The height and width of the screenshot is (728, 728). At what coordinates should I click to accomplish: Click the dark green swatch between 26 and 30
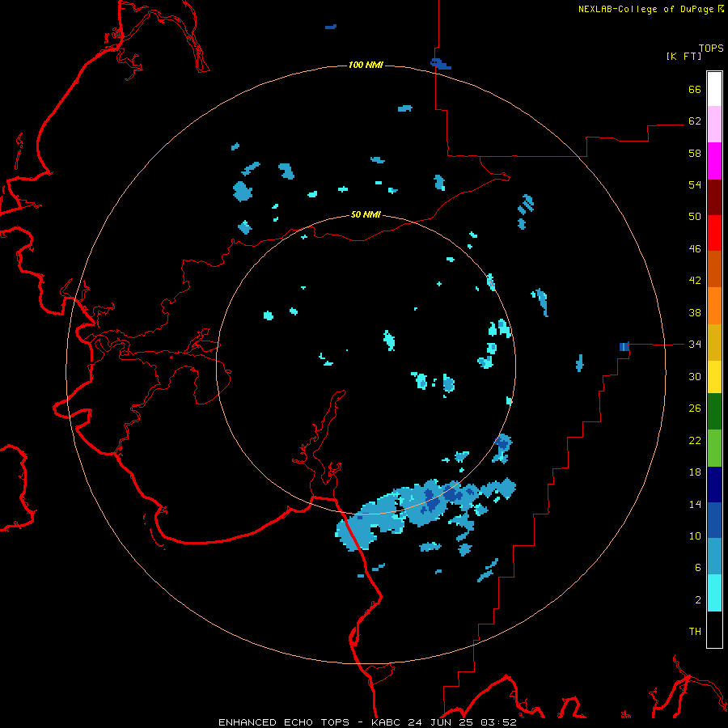(714, 412)
